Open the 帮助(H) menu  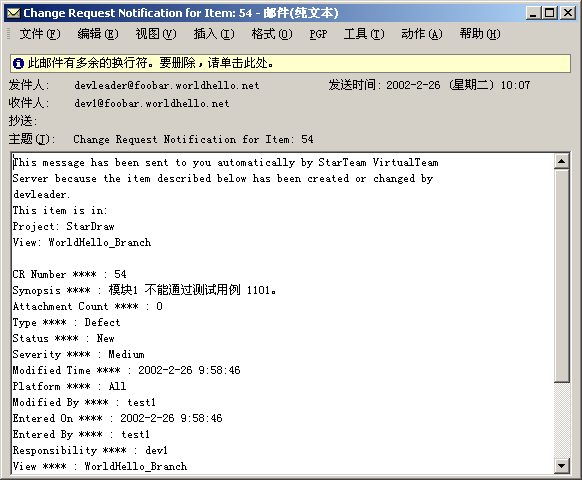480,34
